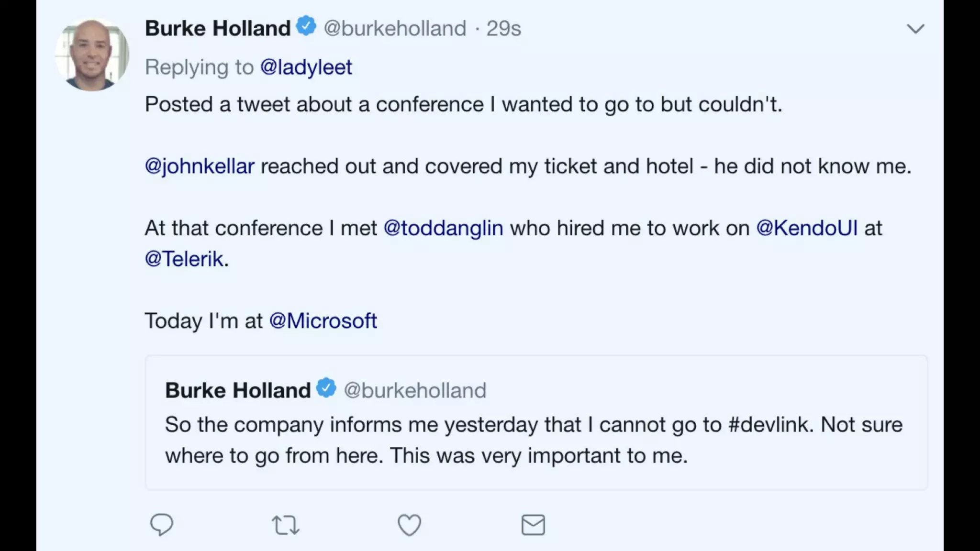Like the tweet with the heart icon
This screenshot has width=980, height=551.
410,525
